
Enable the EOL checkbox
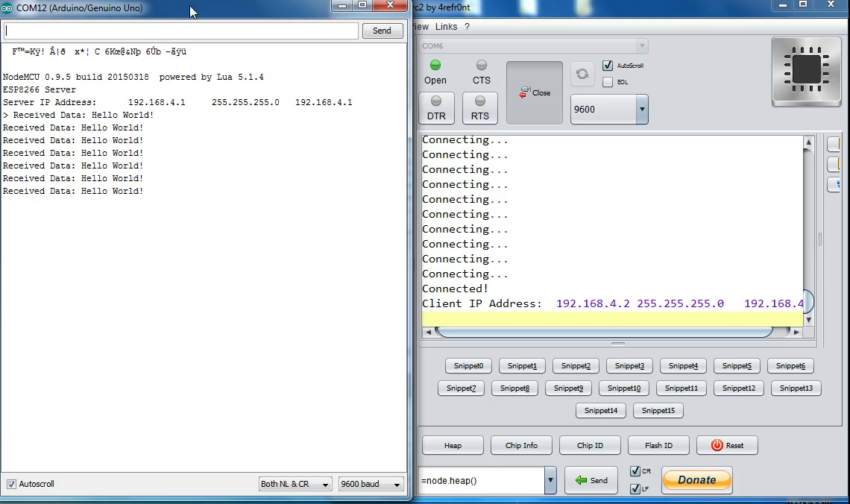click(608, 82)
